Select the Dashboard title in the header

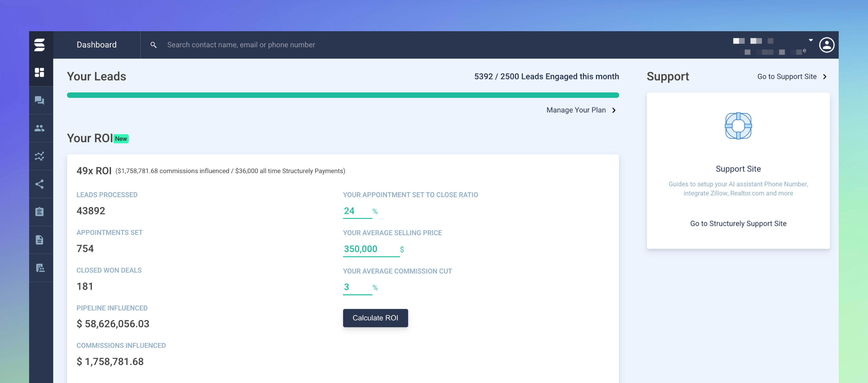click(x=96, y=44)
